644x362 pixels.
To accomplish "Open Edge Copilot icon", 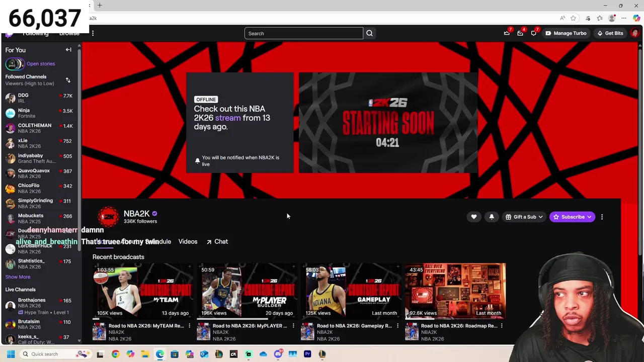I will [x=636, y=18].
